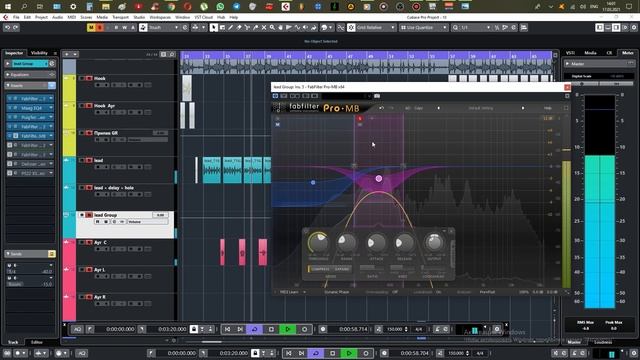This screenshot has width=640, height=360.
Task: Switch to the Loudness tab under meter
Action: pos(602,342)
